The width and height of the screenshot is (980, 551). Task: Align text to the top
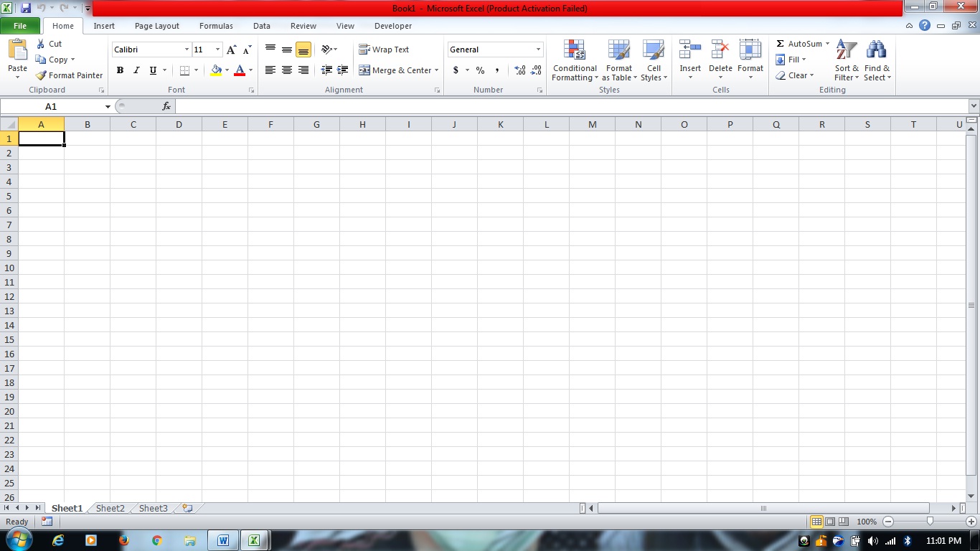(270, 50)
